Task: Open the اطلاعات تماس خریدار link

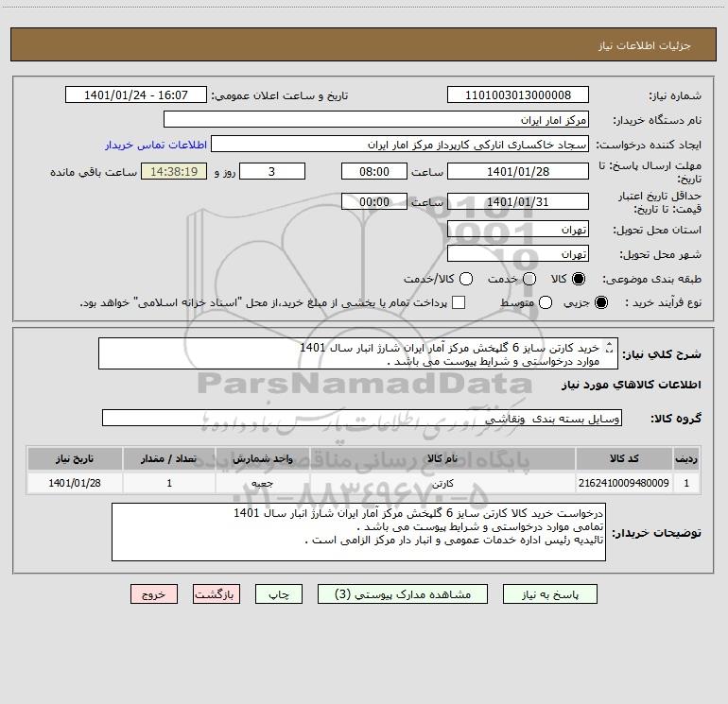Action: coord(156,145)
